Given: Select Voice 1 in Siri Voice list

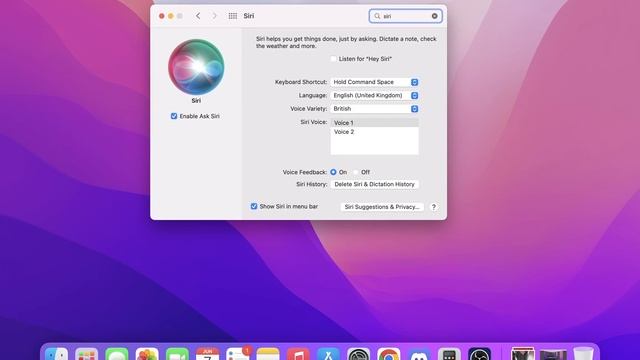Looking at the screenshot, I should click(x=374, y=122).
